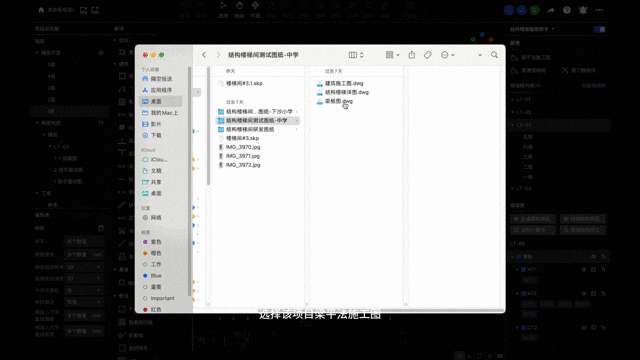Select folder 结构楼梯间测试图纸-中学
Image resolution: width=640 pixels, height=360 pixels.
tap(257, 120)
